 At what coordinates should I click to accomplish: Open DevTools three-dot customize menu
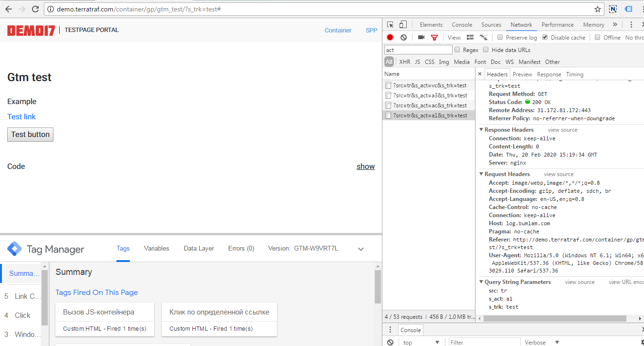coord(631,25)
